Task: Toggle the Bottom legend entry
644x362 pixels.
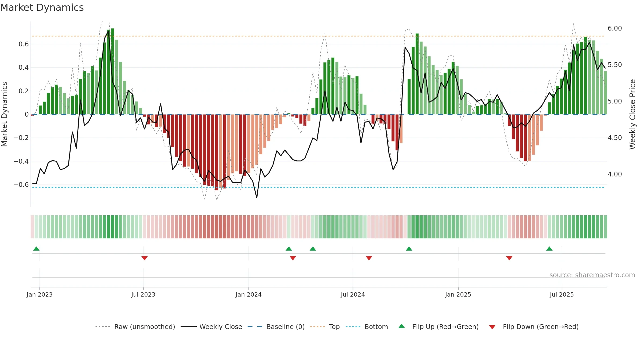Action: (367, 327)
